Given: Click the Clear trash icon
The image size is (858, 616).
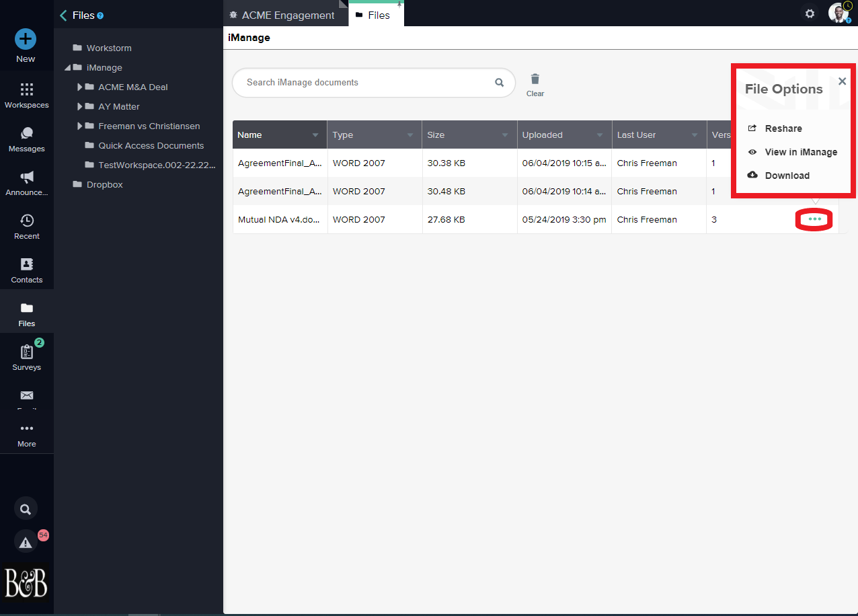Looking at the screenshot, I should tap(535, 79).
